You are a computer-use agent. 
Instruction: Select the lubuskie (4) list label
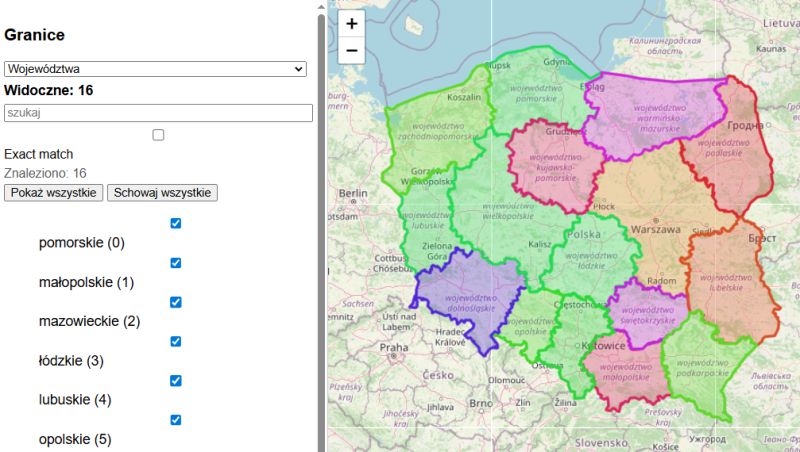[x=75, y=400]
